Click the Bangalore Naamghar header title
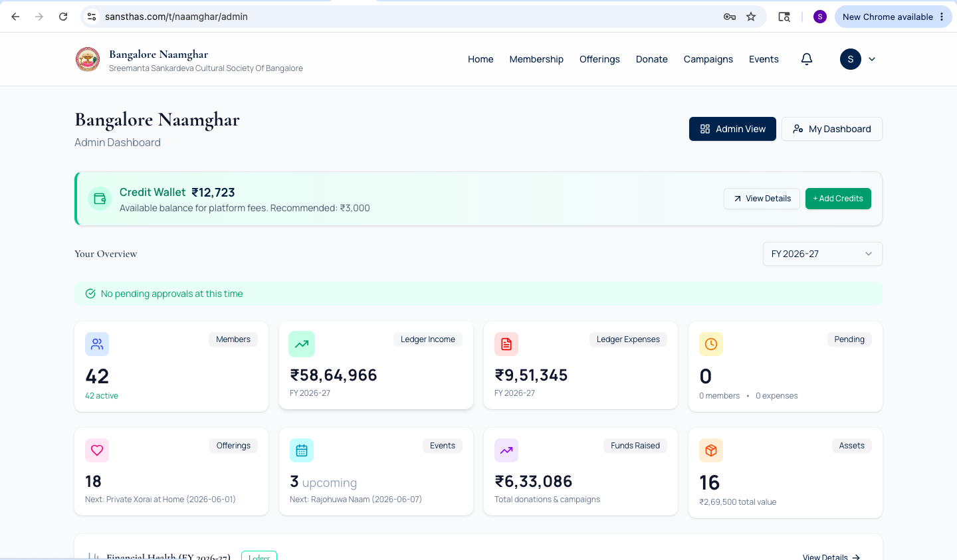The width and height of the screenshot is (957, 560). pos(158,54)
